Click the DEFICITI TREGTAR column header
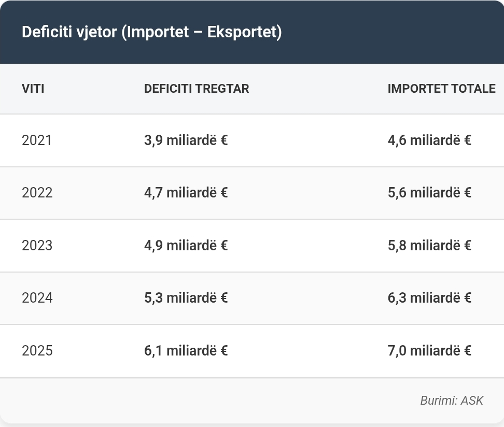 tap(197, 89)
